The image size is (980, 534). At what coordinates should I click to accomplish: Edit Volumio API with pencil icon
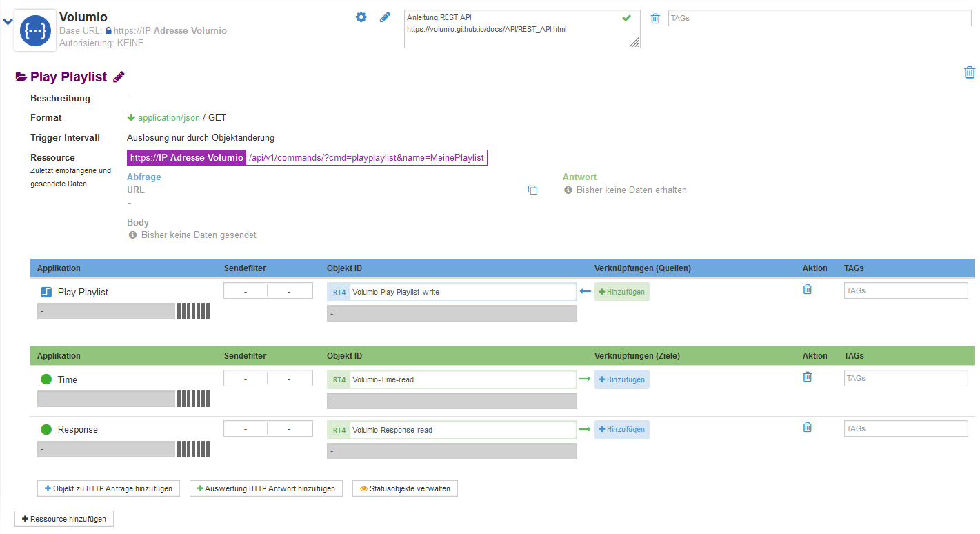tap(386, 17)
